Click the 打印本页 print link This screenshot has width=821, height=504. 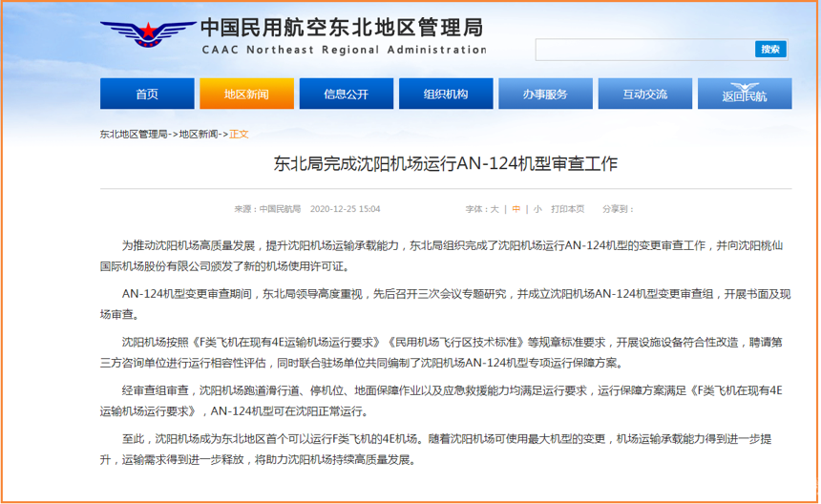coord(568,209)
